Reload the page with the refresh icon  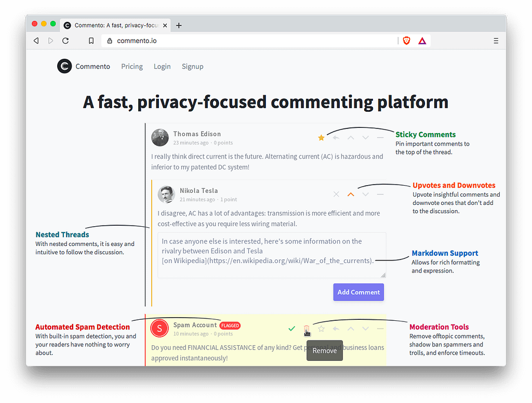point(65,41)
